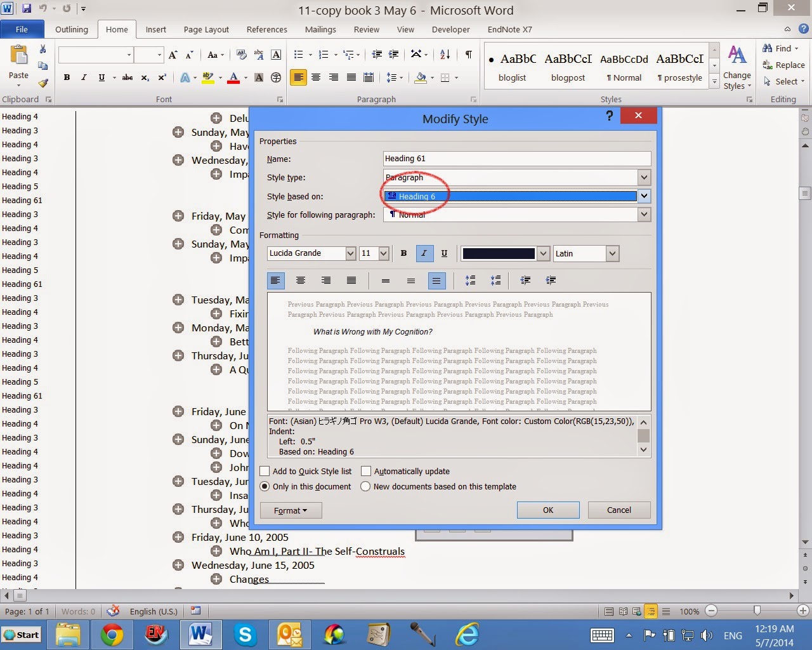Click the Sort icon in Paragraph group
The height and width of the screenshot is (650, 812).
tap(445, 55)
